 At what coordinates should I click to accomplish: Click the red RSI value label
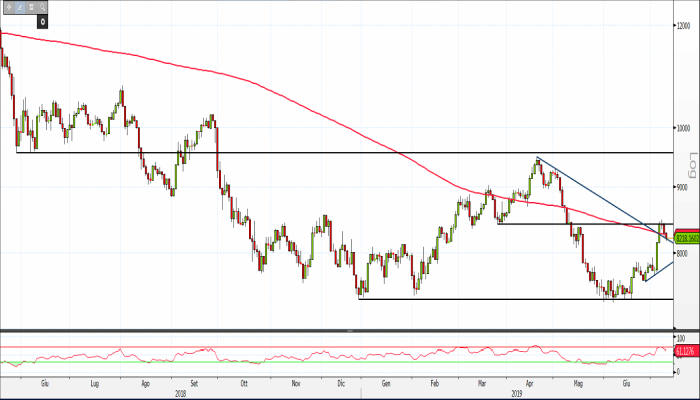click(x=685, y=351)
